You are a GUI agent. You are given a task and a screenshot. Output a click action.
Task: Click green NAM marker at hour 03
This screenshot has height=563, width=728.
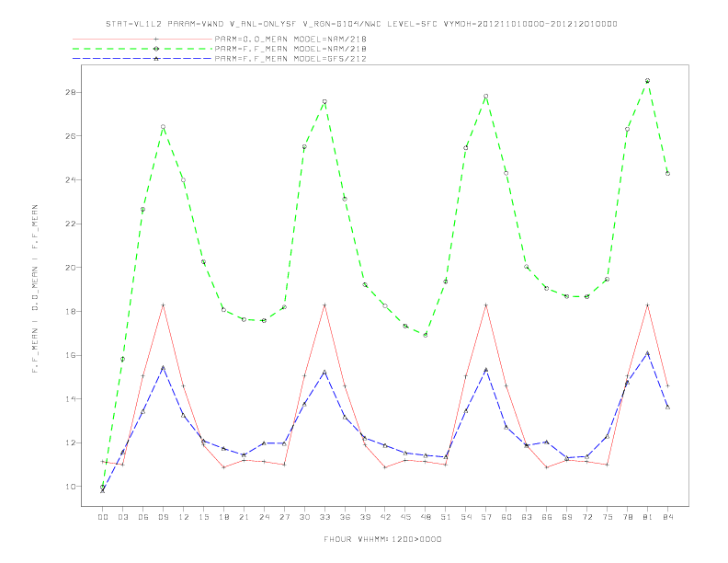tap(122, 359)
